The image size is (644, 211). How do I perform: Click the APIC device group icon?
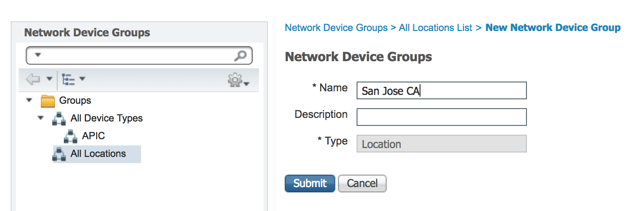coord(71,136)
